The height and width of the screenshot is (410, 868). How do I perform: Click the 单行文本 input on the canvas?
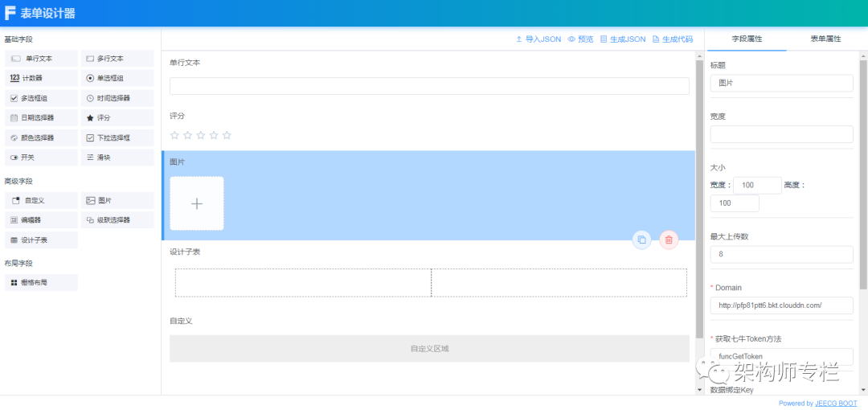coord(429,86)
